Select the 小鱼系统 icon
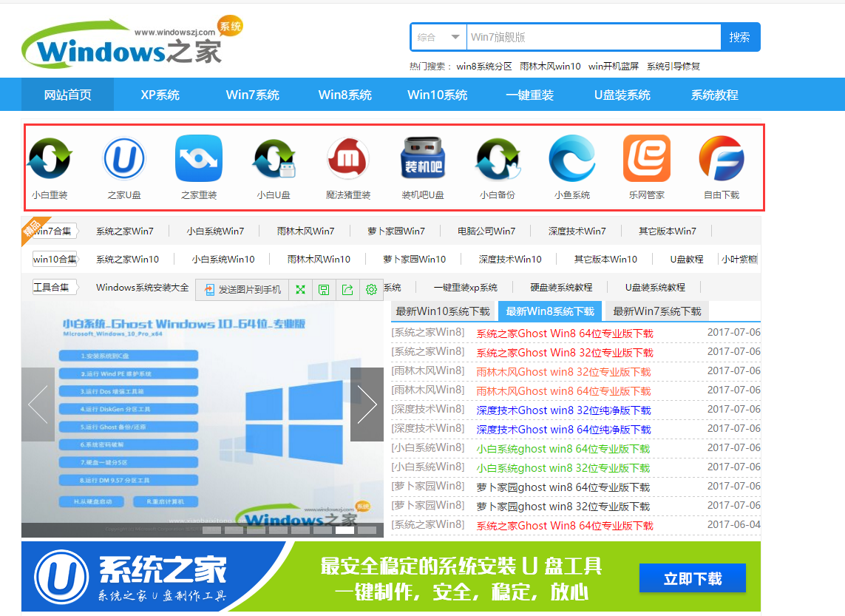Viewport: 845px width, 616px height. click(571, 158)
